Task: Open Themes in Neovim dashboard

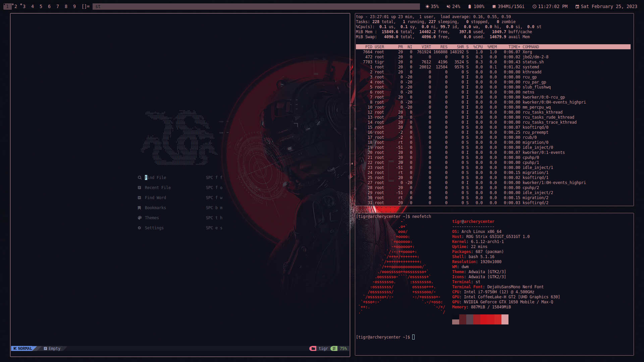Action: point(152,218)
